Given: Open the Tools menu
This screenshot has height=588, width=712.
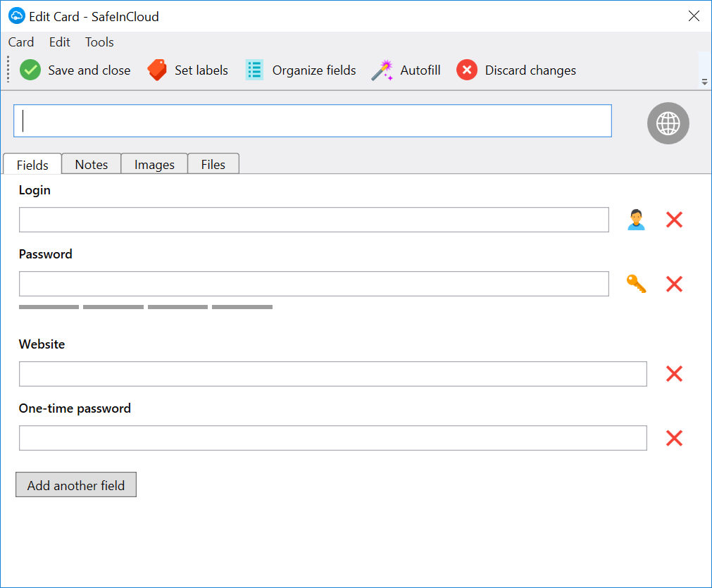Looking at the screenshot, I should (99, 42).
